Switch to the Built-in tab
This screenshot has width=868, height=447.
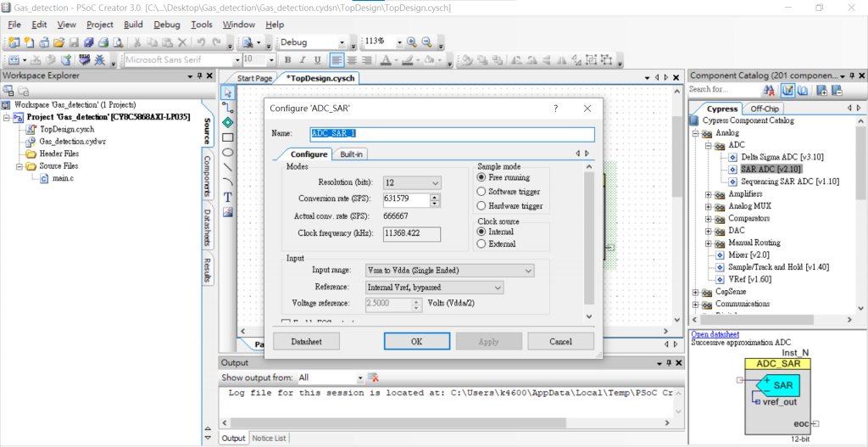click(351, 154)
